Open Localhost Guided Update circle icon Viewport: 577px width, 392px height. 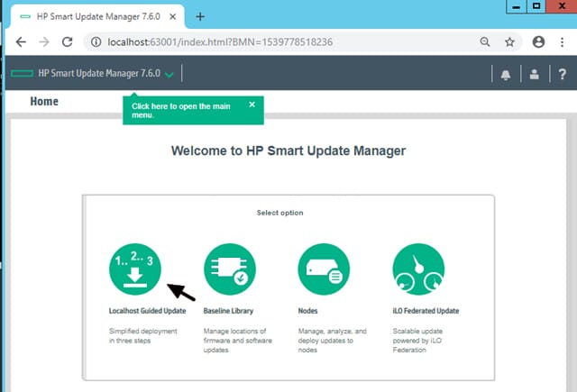(x=135, y=269)
